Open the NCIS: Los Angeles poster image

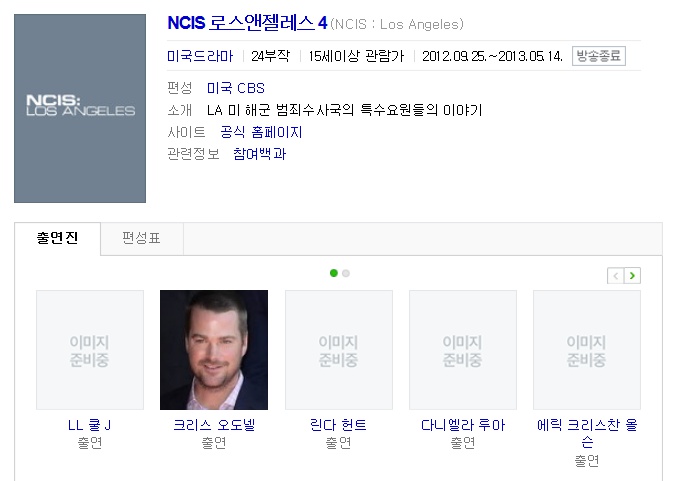click(x=80, y=108)
